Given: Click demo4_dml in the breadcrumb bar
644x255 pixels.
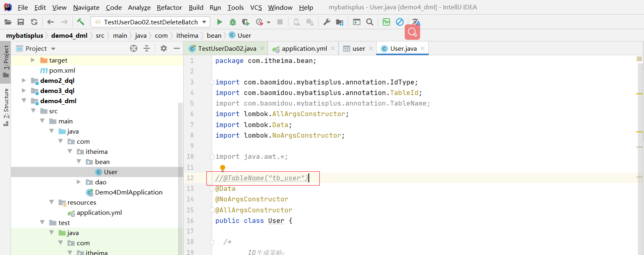Looking at the screenshot, I should [x=69, y=36].
